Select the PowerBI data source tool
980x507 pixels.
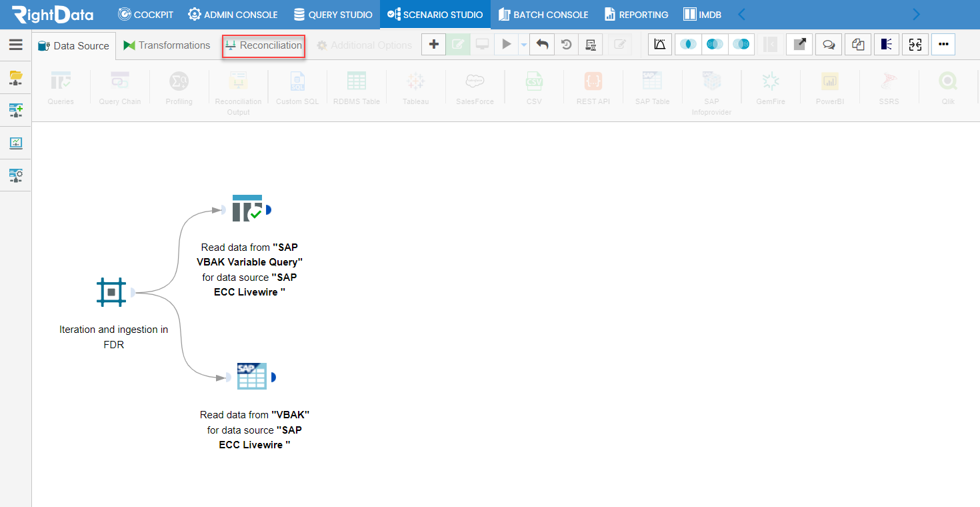830,88
